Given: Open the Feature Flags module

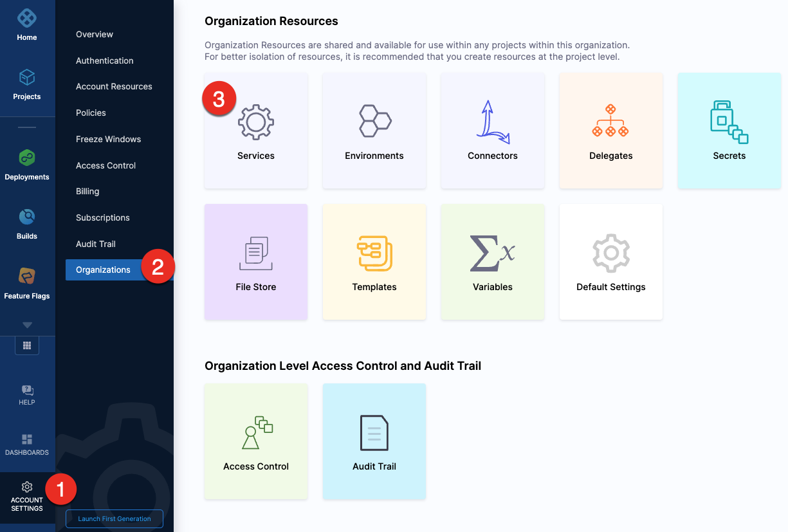Looking at the screenshot, I should click(27, 283).
